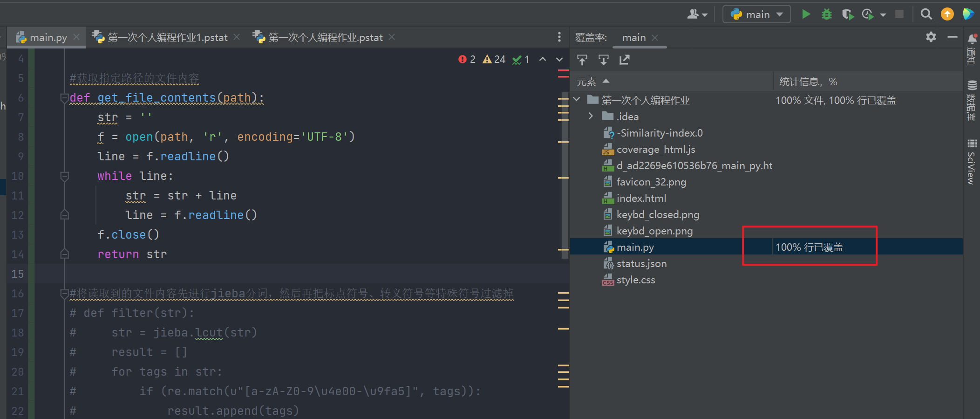Open Search Everywhere magnifier
Viewport: 980px width, 419px height.
point(926,14)
